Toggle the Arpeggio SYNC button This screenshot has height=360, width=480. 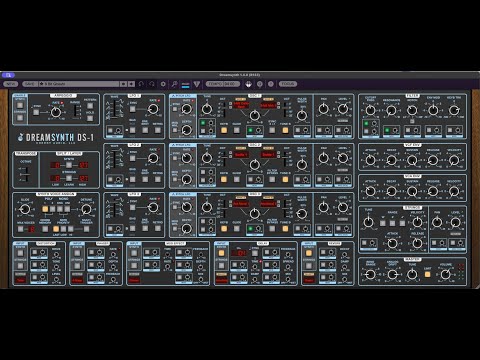[x=36, y=112]
